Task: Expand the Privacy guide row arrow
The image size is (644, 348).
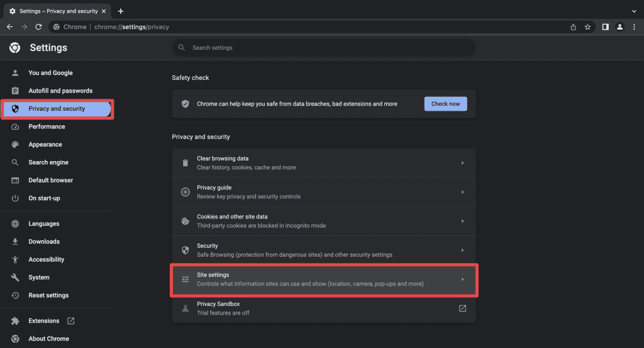Action: click(x=462, y=192)
